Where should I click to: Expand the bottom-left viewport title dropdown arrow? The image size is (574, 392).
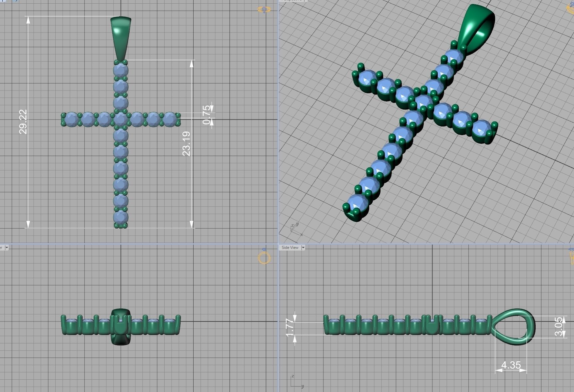pyautogui.click(x=6, y=248)
